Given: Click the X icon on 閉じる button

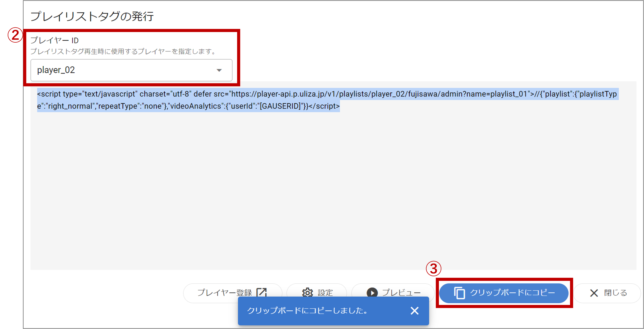Looking at the screenshot, I should [594, 293].
